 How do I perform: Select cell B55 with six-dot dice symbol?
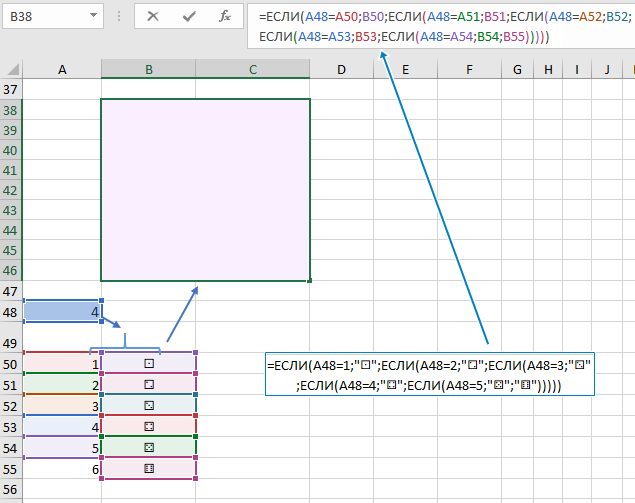click(x=149, y=468)
